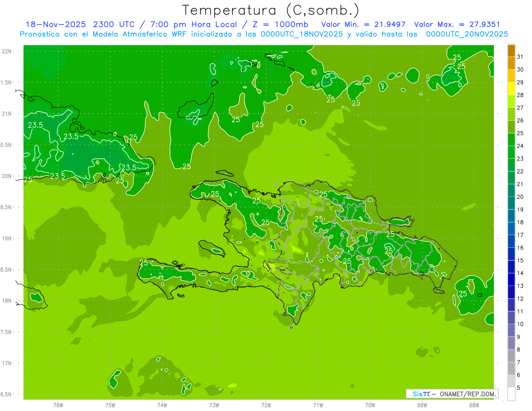Click the purple colorbar segment between 8 and 9

511,343
